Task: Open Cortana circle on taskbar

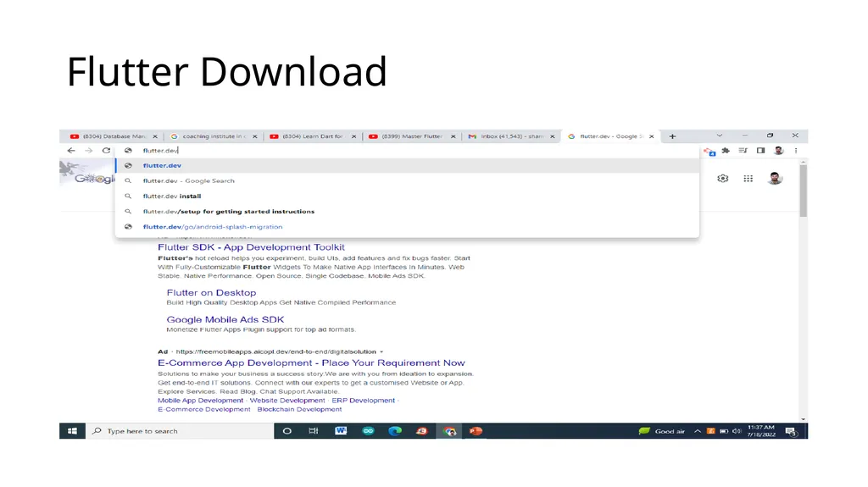Action: point(287,431)
